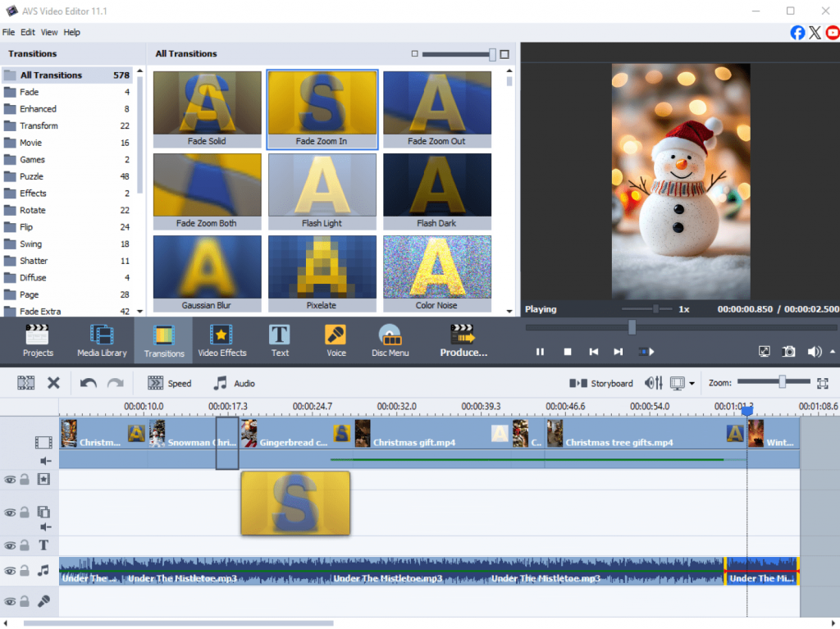The width and height of the screenshot is (840, 629).
Task: Open the audio mixer icon
Action: (654, 383)
